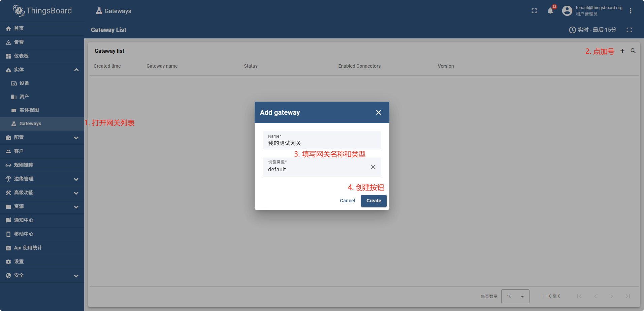644x311 pixels.
Task: Close the Add gateway dialog
Action: point(378,112)
